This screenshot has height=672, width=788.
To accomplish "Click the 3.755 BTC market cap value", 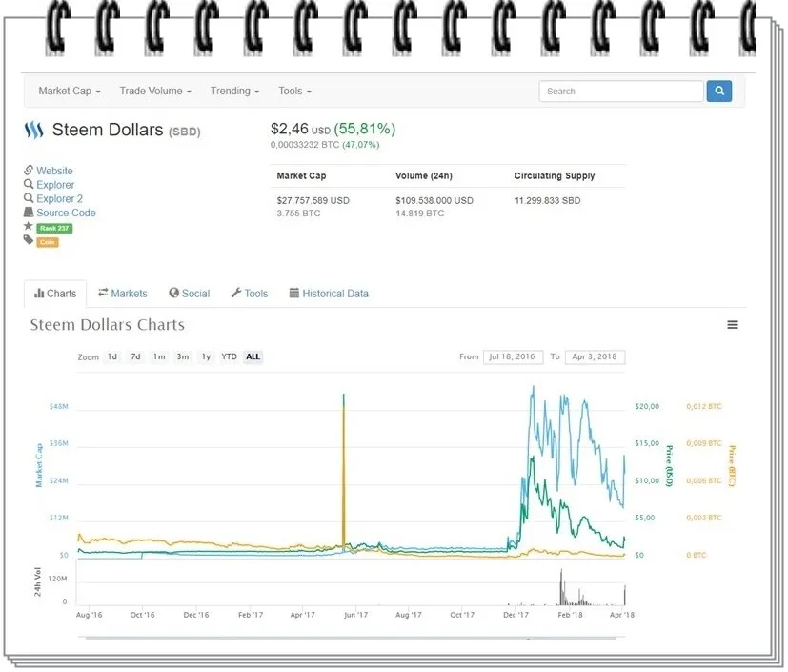I will point(298,214).
